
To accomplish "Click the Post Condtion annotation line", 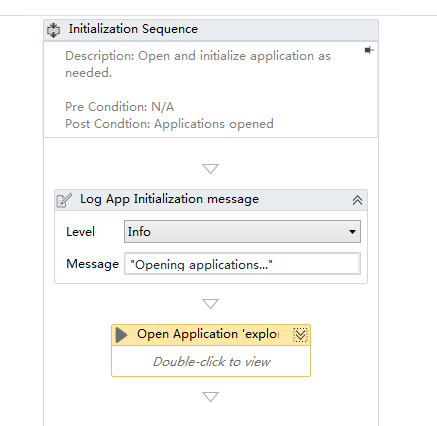I will point(169,124).
